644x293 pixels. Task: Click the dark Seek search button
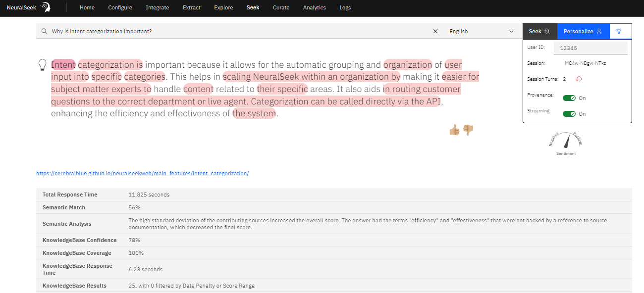click(540, 31)
